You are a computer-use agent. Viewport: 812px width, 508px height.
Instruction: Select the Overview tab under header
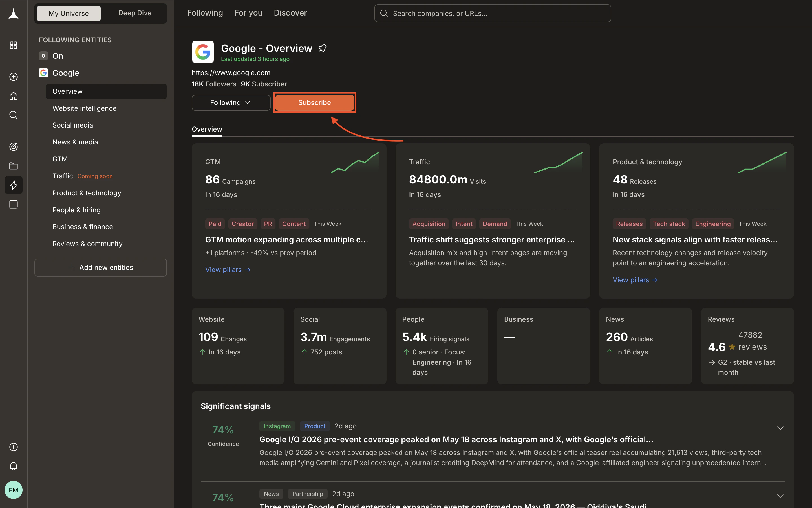point(207,129)
